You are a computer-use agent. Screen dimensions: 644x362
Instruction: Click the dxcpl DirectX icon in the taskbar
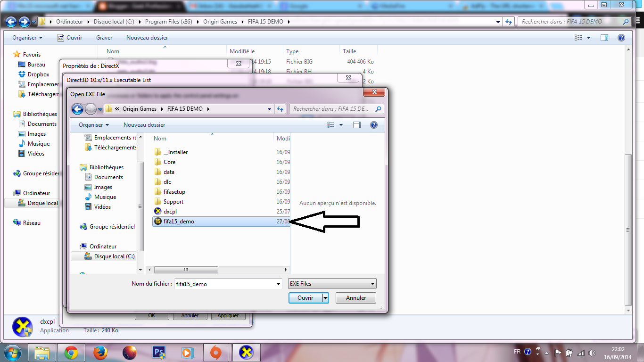(246, 352)
